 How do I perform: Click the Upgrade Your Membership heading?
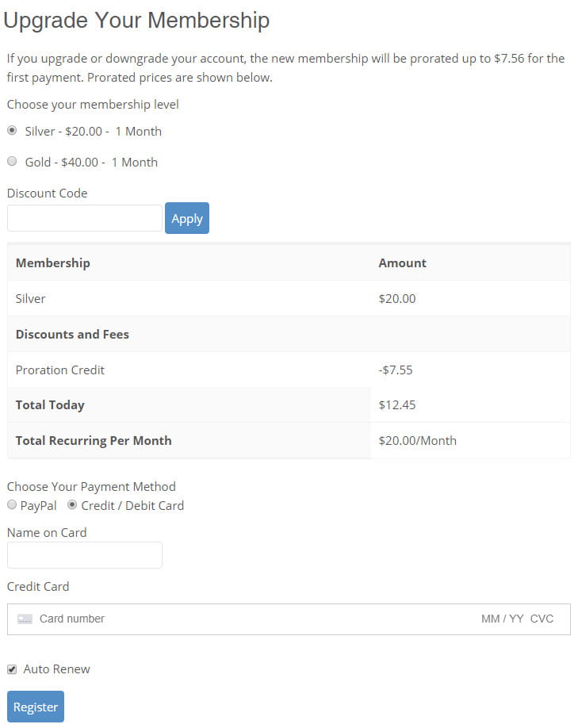click(x=136, y=21)
